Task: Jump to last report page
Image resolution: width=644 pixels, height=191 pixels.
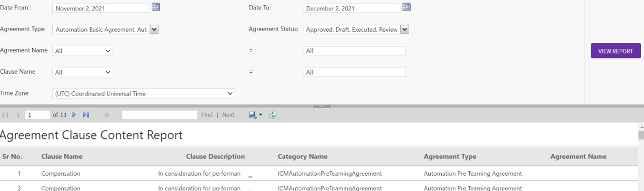Action: 86,115
